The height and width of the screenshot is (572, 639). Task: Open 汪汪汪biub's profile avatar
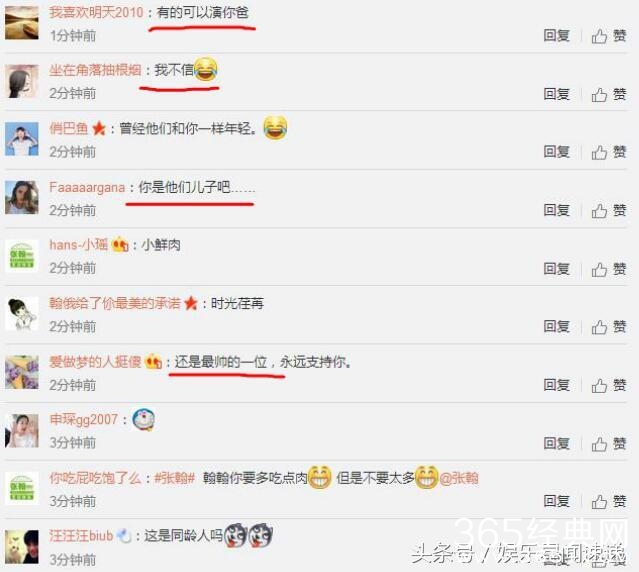22,547
